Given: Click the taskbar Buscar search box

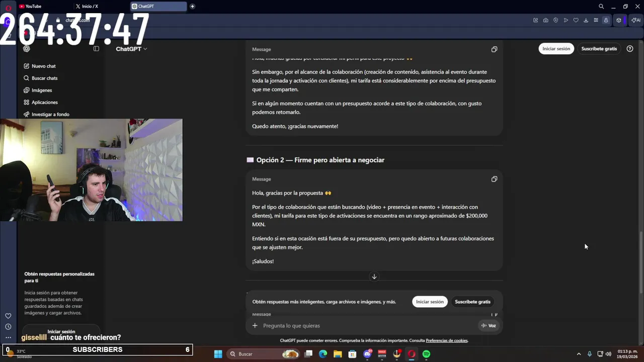Looking at the screenshot, I should point(264,354).
